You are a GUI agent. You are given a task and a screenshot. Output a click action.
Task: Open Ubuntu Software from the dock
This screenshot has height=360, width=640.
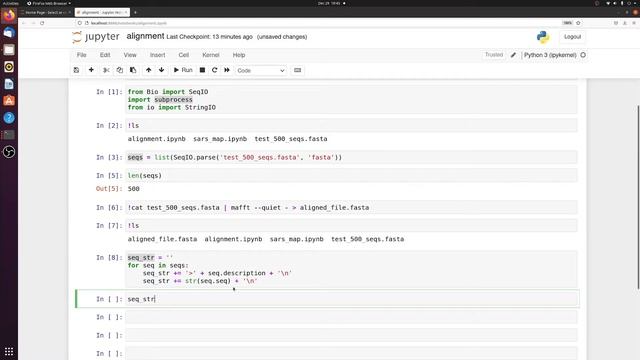9,101
